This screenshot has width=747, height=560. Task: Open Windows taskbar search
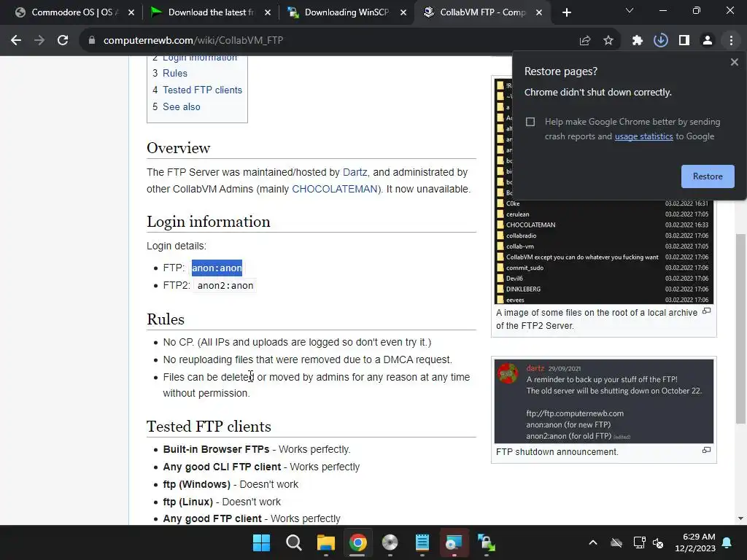click(293, 542)
